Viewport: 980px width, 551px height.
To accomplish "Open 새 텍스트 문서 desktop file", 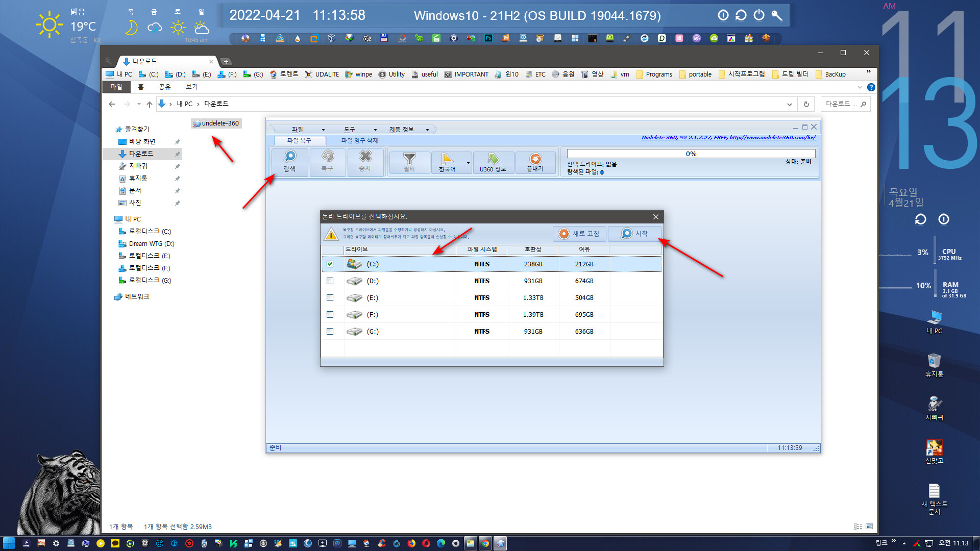I will point(934,499).
